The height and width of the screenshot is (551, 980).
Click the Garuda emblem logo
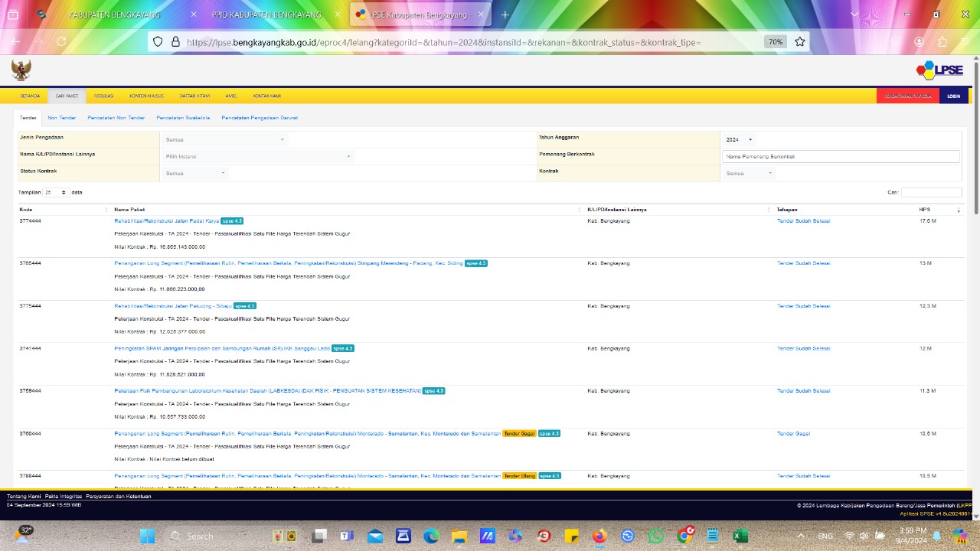(21, 70)
